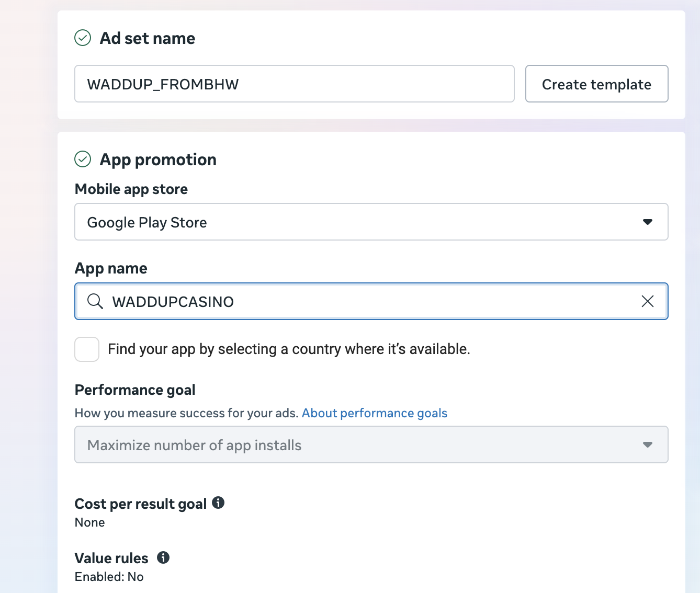The image size is (700, 593).
Task: Click the 'How you measure success' description text
Action: point(187,413)
